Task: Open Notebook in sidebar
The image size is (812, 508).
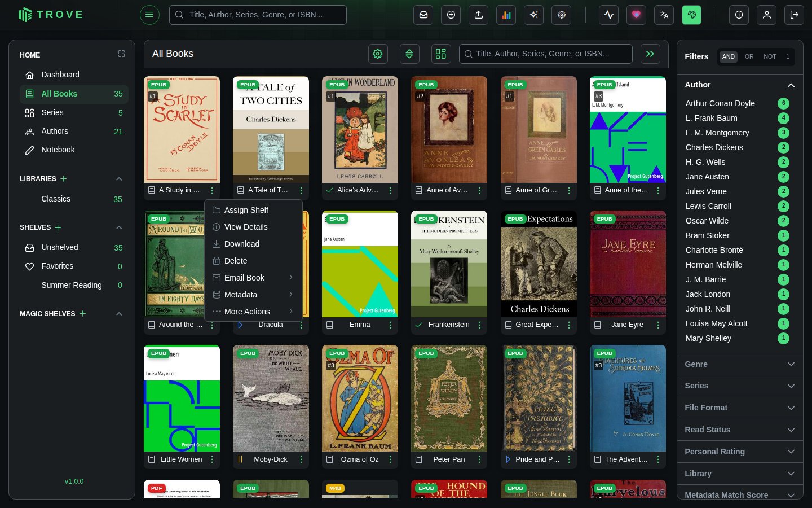Action: click(74, 150)
